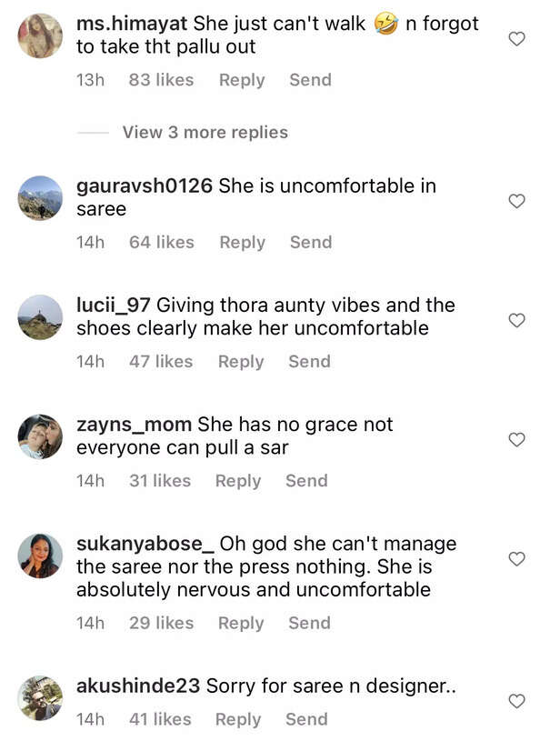The height and width of the screenshot is (751, 560).
Task: Reply to gauravsh0126's comment
Action: 242,243
